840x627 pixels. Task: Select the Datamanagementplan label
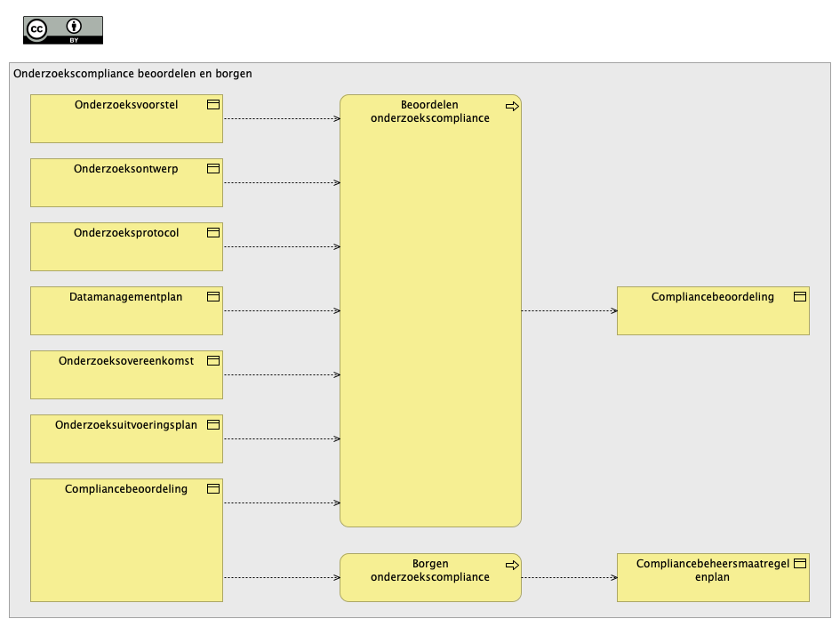126,297
